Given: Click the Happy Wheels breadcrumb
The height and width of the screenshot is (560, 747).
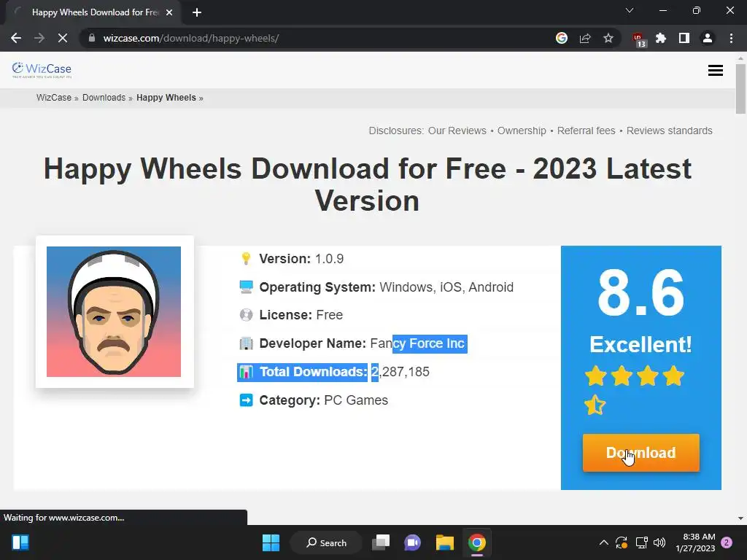Looking at the screenshot, I should [166, 98].
